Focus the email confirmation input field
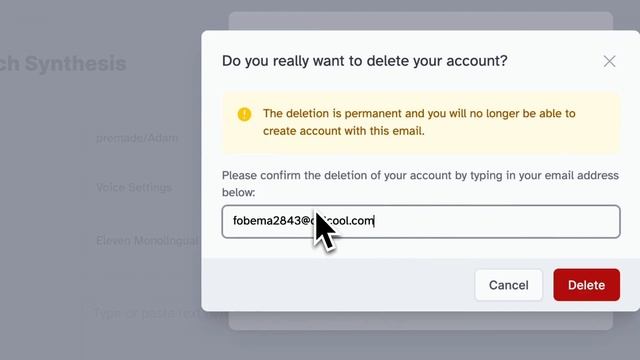This screenshot has width=640, height=360. pos(421,222)
